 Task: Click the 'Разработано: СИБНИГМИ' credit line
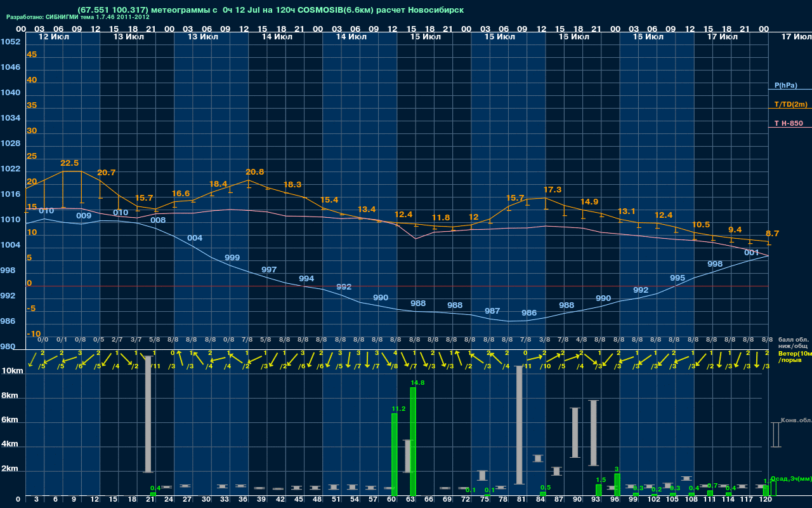click(78, 18)
